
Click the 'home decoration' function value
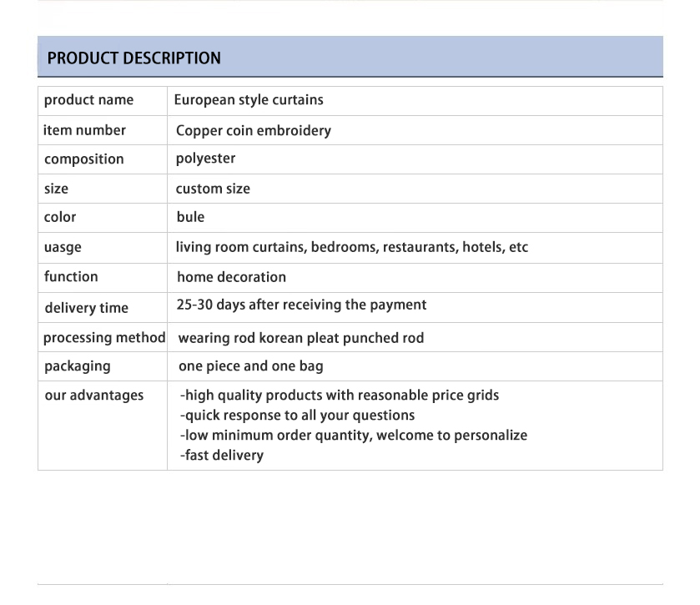(231, 277)
